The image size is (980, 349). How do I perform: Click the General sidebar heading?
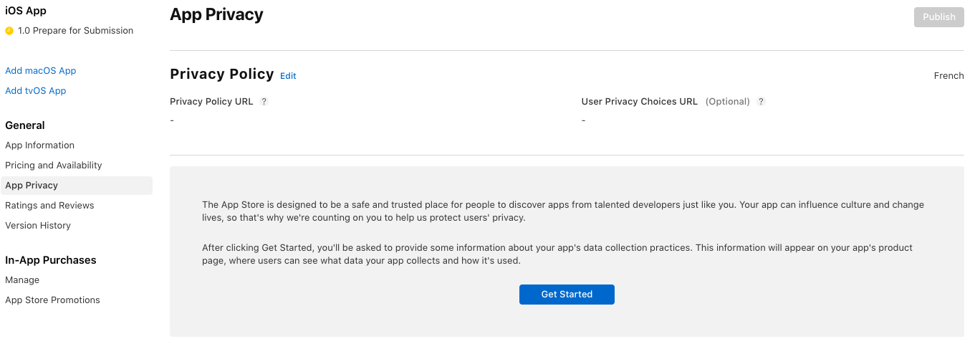coord(25,125)
